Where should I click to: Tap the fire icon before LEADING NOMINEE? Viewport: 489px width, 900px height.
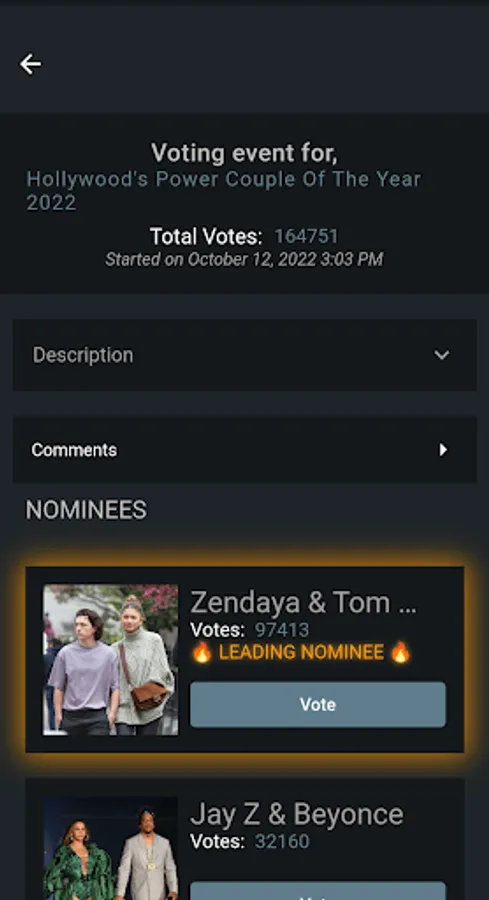click(201, 652)
